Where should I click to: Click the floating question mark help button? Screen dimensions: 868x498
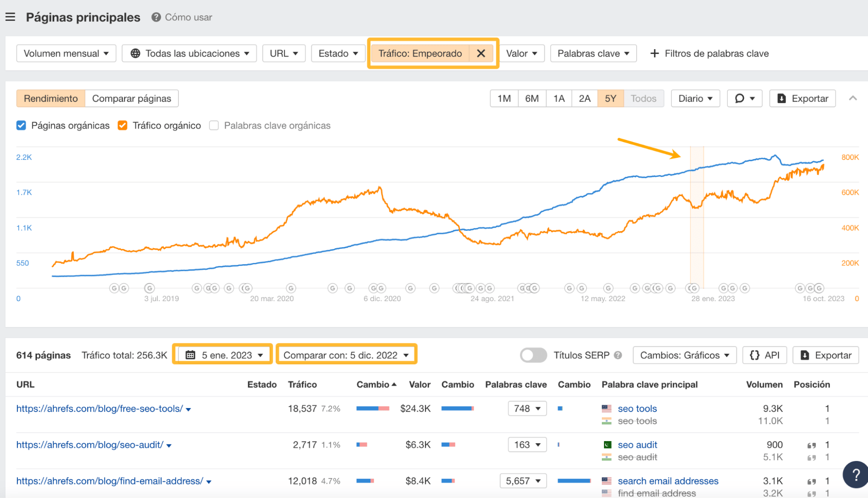(x=855, y=474)
